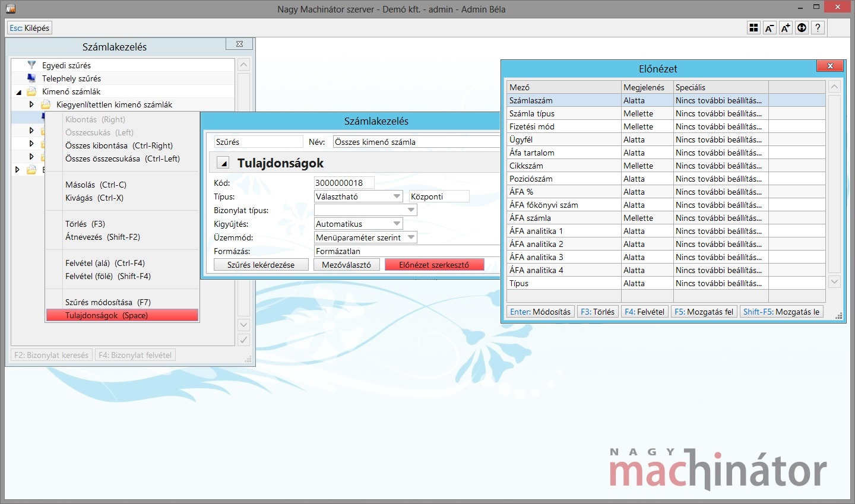Collapse the Tulajdonságok section

click(223, 163)
